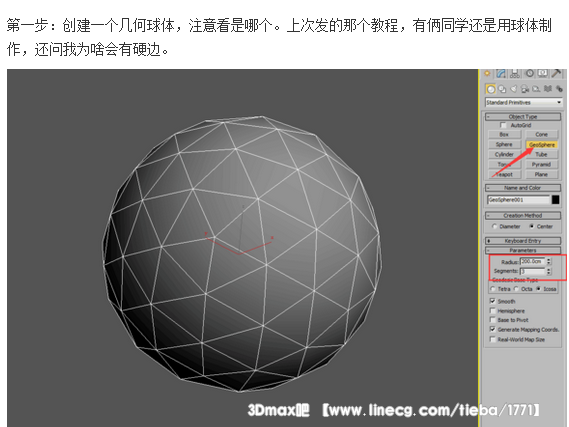Select the Shapes category icon
This screenshot has width=569, height=427.
(502, 89)
